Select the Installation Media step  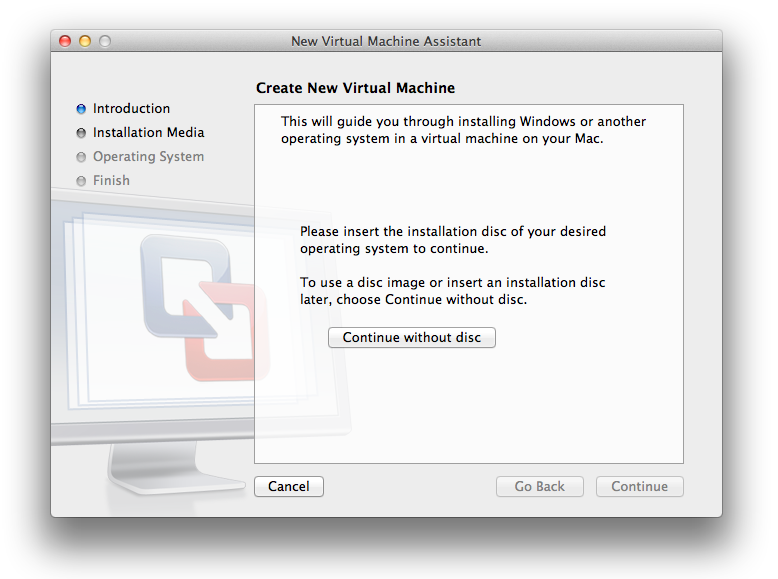(x=148, y=132)
